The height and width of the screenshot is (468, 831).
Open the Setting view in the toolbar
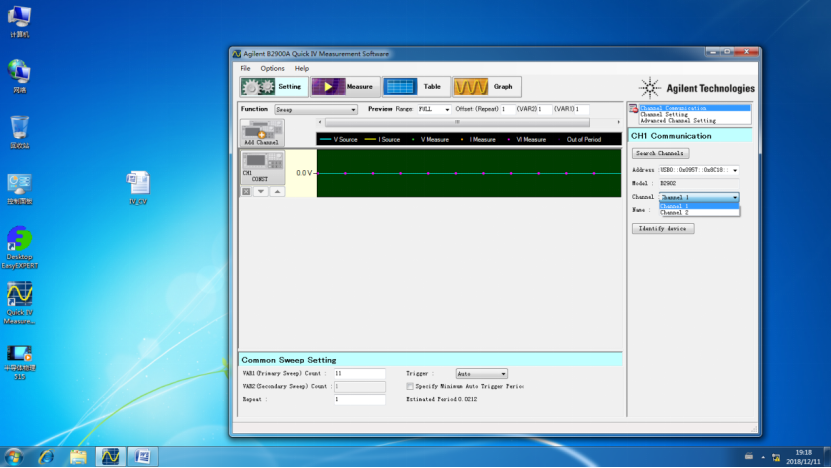[274, 86]
